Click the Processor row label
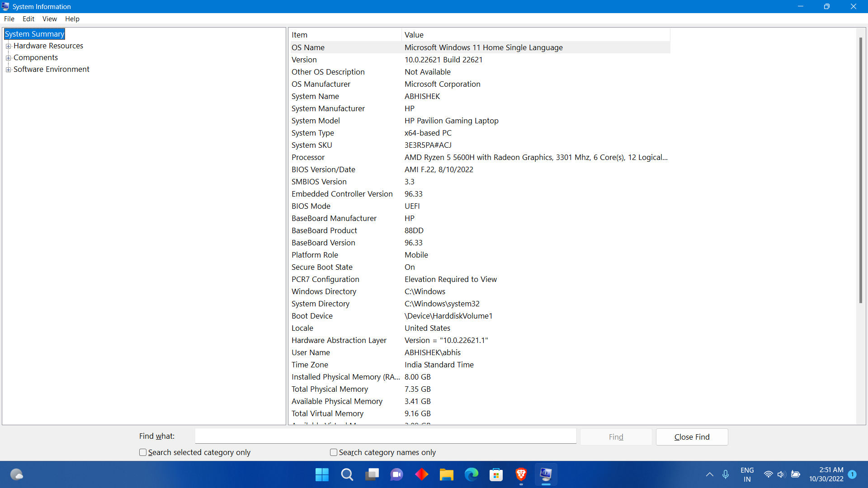 pos(308,157)
